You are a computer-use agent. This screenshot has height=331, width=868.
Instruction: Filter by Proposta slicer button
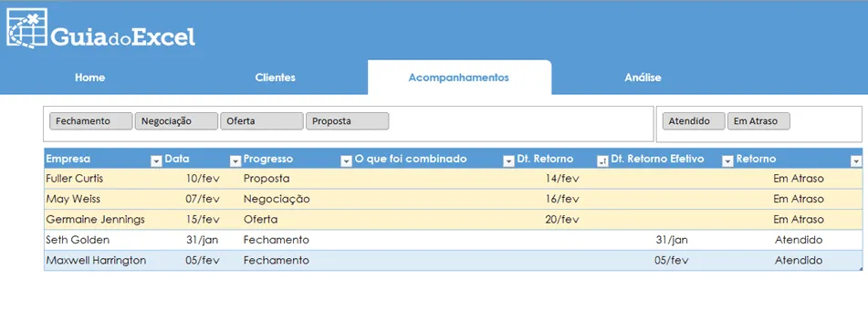pos(347,121)
